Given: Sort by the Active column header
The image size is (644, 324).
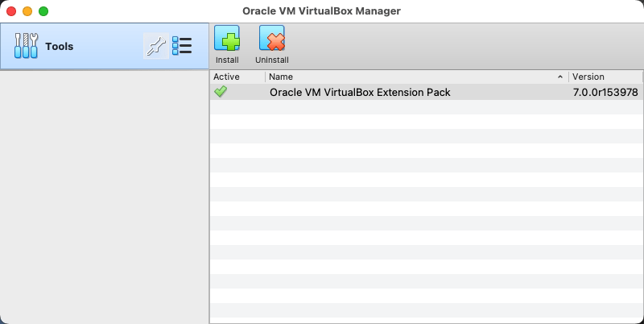Looking at the screenshot, I should coord(227,77).
